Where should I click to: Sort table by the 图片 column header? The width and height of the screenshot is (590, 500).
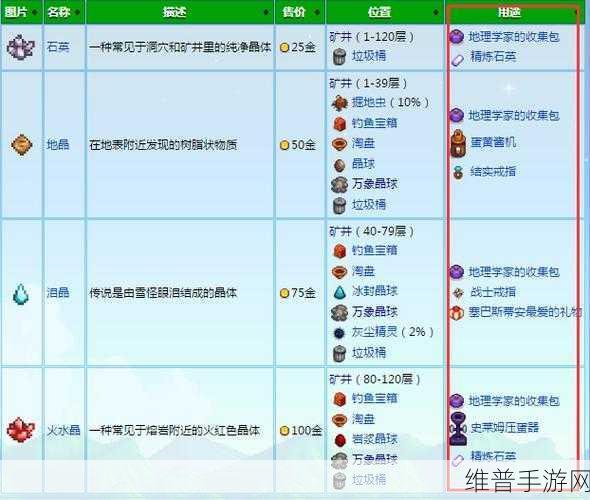tap(21, 12)
